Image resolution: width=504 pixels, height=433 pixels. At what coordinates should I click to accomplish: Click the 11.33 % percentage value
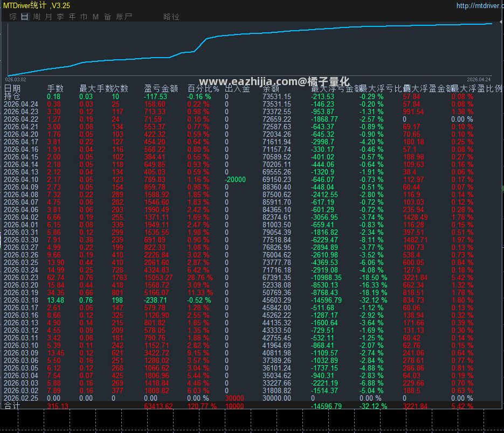pos(200,292)
